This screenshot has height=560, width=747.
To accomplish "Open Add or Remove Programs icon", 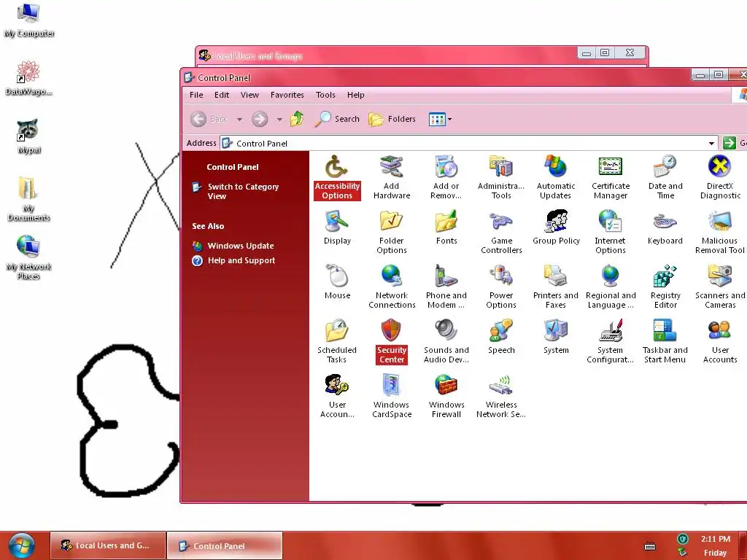I will point(446,177).
